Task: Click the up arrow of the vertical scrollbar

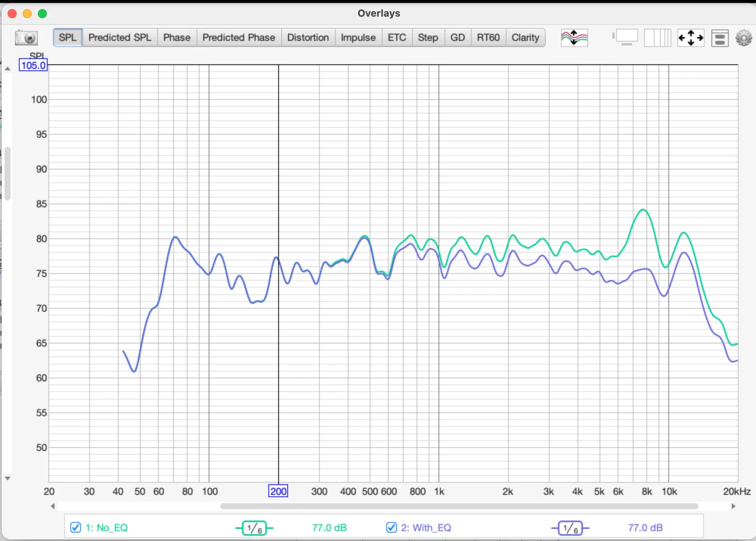Action: click(8, 69)
